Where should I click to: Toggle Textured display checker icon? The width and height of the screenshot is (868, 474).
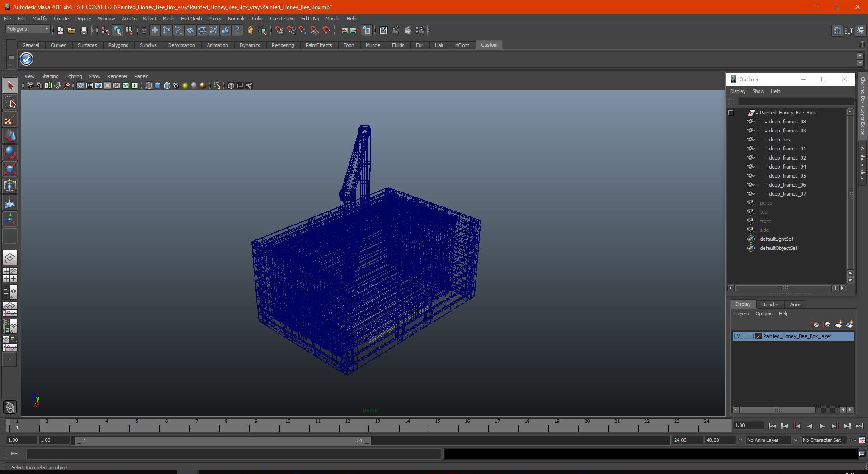[176, 85]
